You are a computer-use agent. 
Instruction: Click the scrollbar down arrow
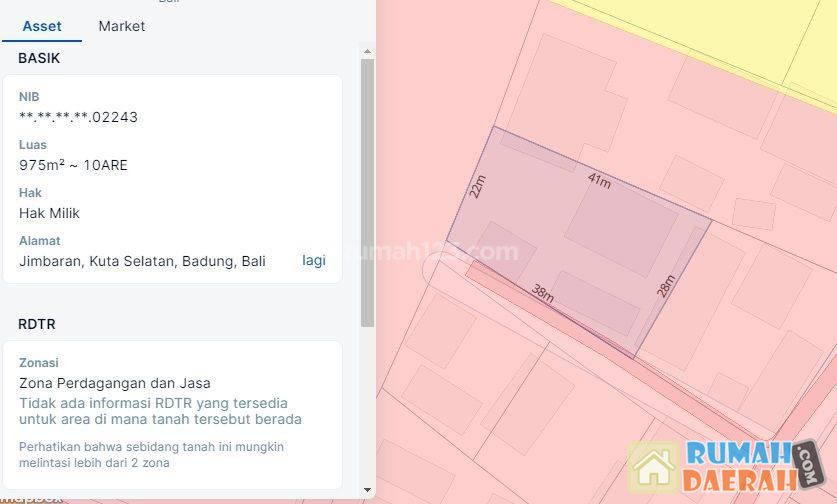[367, 490]
